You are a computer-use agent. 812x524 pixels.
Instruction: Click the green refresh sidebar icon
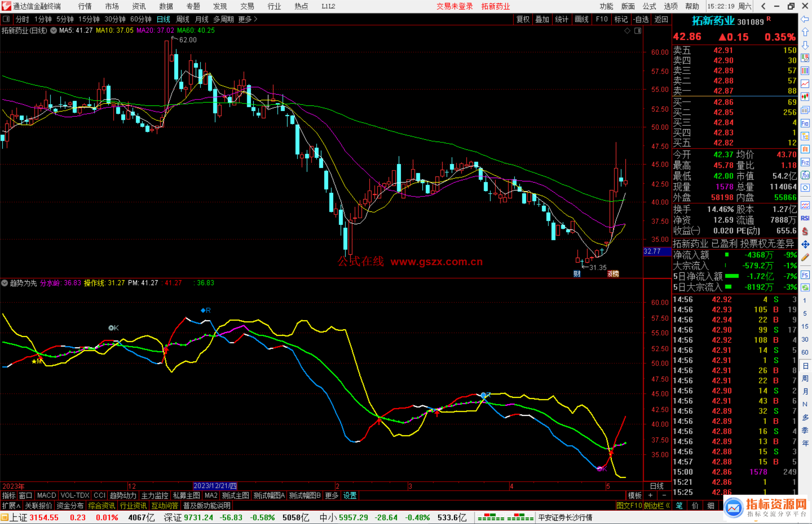pyautogui.click(x=805, y=287)
